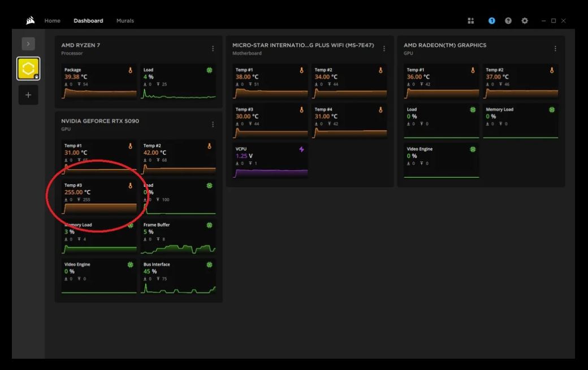
Task: Open the Murals tab
Action: (125, 20)
